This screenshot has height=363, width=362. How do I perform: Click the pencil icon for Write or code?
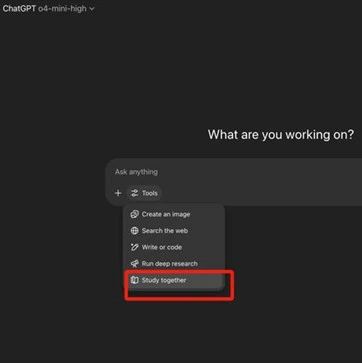[134, 247]
